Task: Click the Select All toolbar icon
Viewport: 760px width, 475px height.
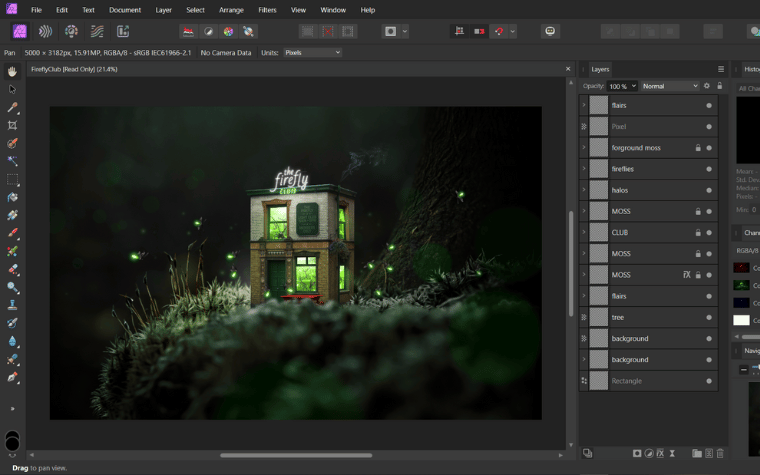Action: pyautogui.click(x=307, y=32)
